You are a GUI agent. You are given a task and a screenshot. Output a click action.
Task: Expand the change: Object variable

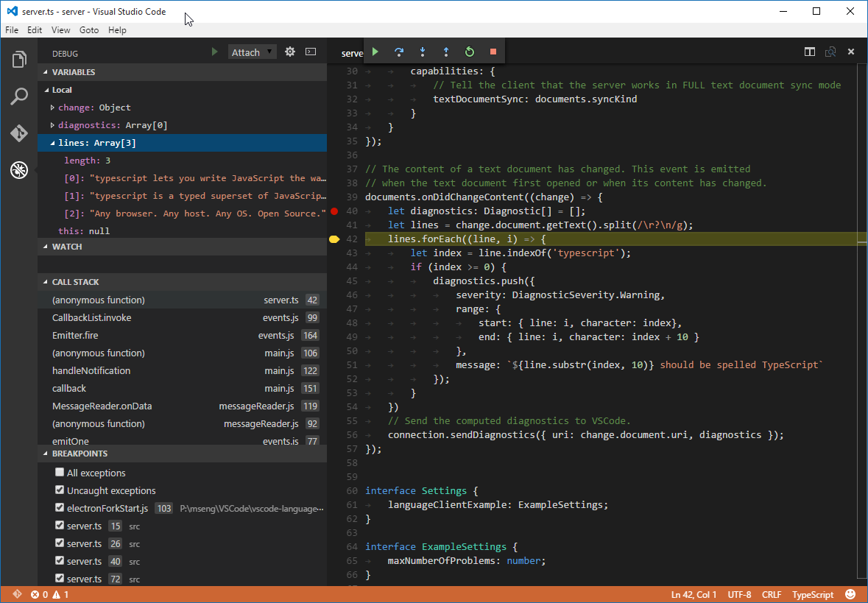pos(53,107)
